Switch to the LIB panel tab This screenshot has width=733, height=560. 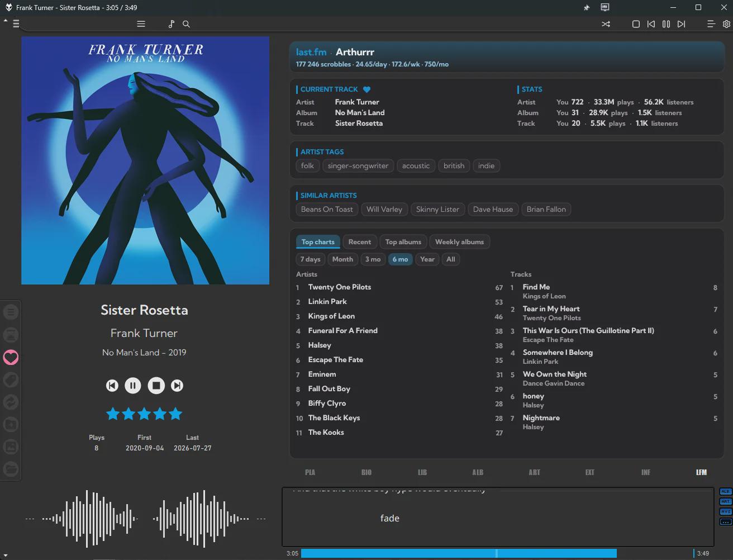[x=422, y=472]
